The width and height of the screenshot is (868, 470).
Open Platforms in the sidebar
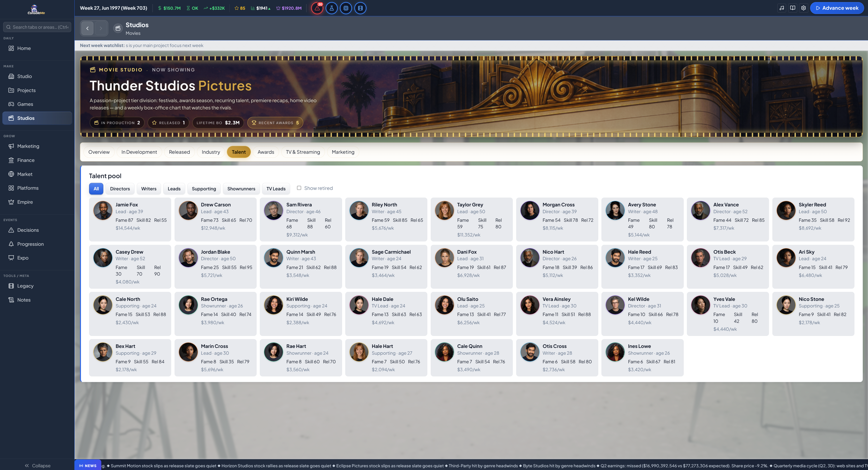tap(37, 188)
